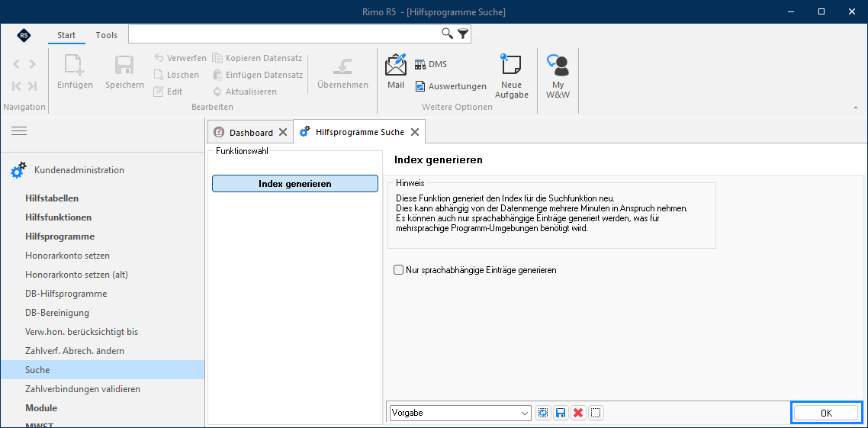The width and height of the screenshot is (868, 428).
Task: Click the empty dotted selection icon
Action: (596, 413)
